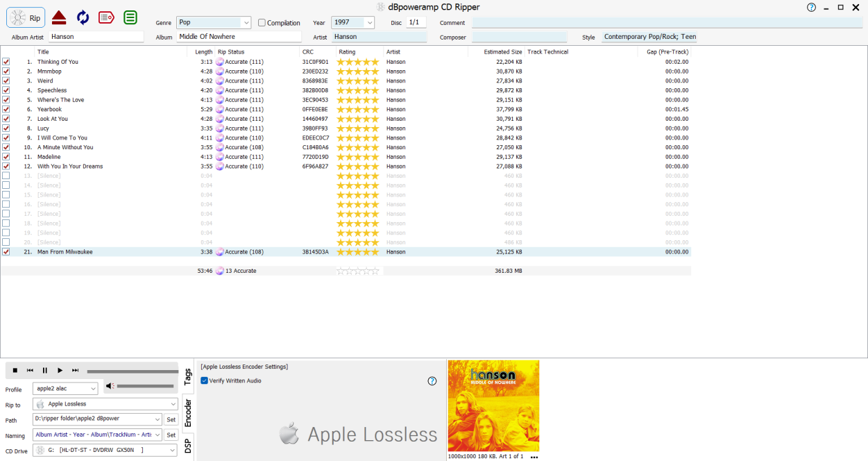Set the overall album star rating in summary row
Screen dimensions: 868x461
358,271
